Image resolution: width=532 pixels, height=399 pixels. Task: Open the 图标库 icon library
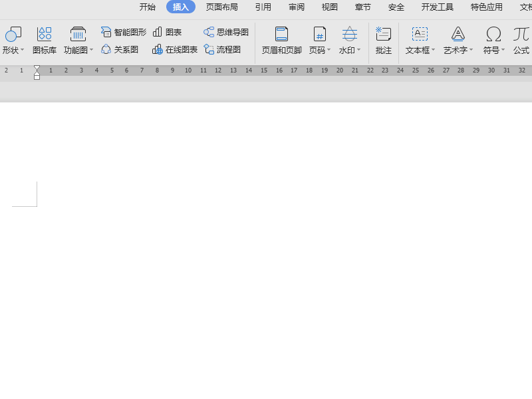pyautogui.click(x=45, y=40)
